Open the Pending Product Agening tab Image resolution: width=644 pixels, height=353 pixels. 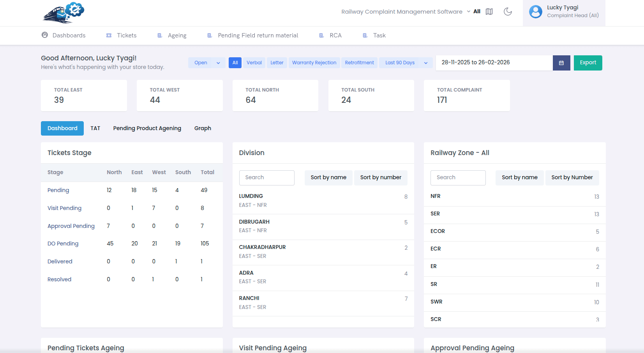click(147, 128)
